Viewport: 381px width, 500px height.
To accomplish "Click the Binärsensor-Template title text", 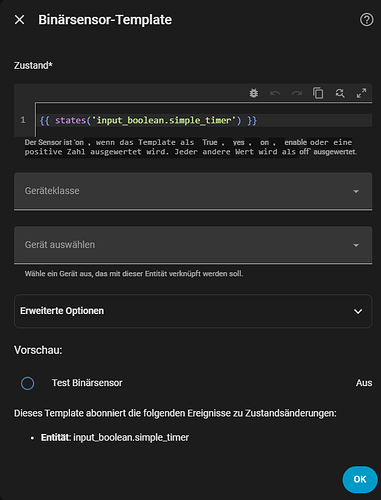I will pyautogui.click(x=105, y=20).
